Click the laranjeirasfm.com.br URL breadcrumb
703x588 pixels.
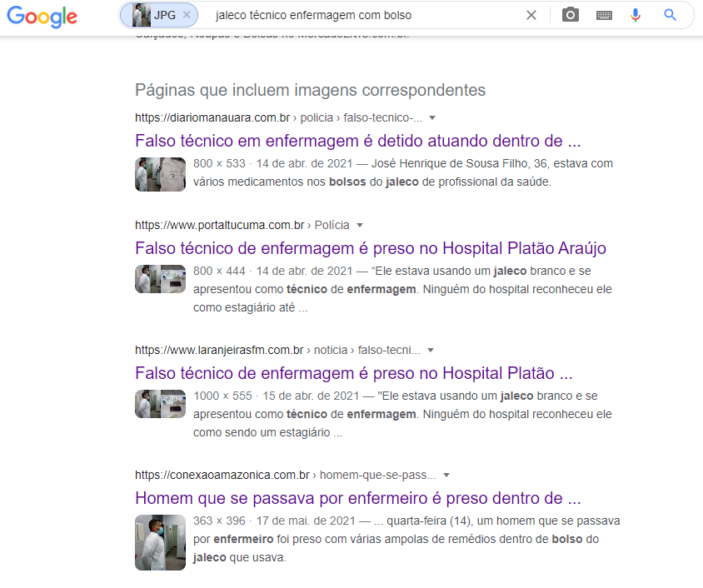[277, 350]
